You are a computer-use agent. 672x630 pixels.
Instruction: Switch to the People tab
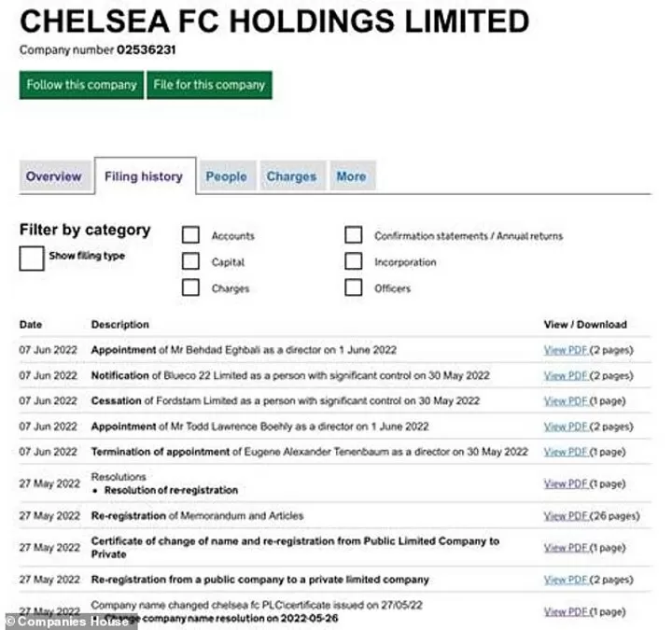tap(226, 176)
